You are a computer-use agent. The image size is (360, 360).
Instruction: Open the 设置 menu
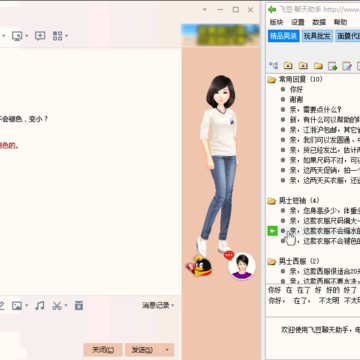pos(298,22)
